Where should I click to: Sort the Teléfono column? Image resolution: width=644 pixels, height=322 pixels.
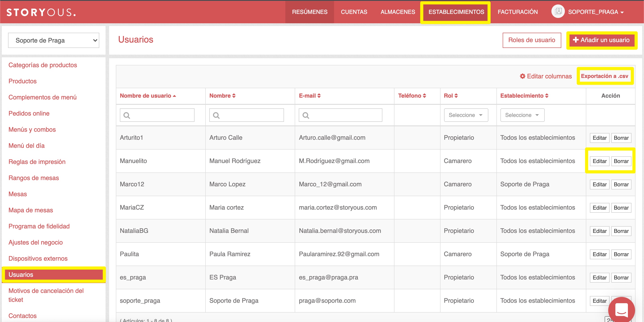pyautogui.click(x=412, y=96)
